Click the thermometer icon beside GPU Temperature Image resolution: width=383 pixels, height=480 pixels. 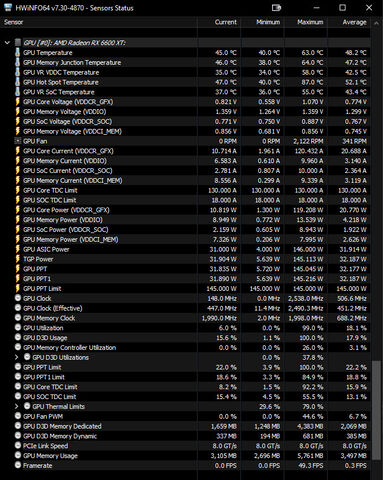tap(18, 53)
